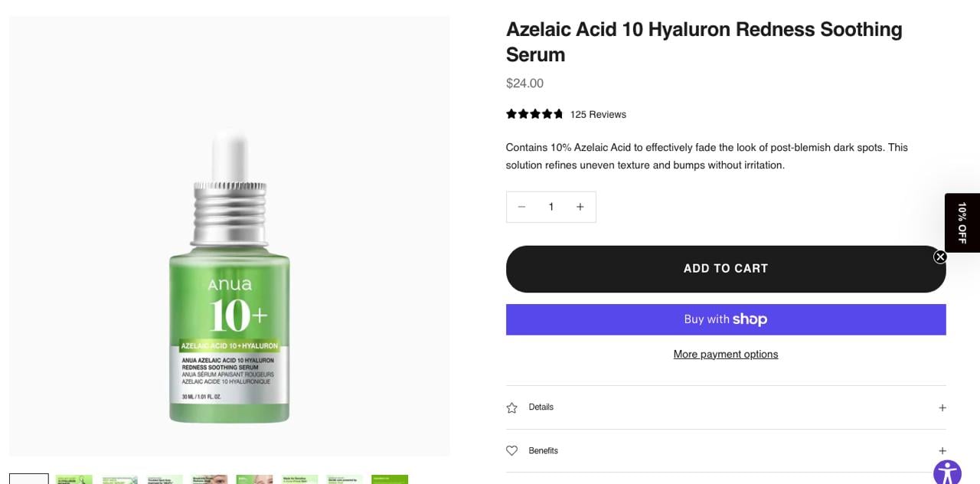Open the 10% OFF side tab
This screenshot has width=980, height=484.
point(962,223)
